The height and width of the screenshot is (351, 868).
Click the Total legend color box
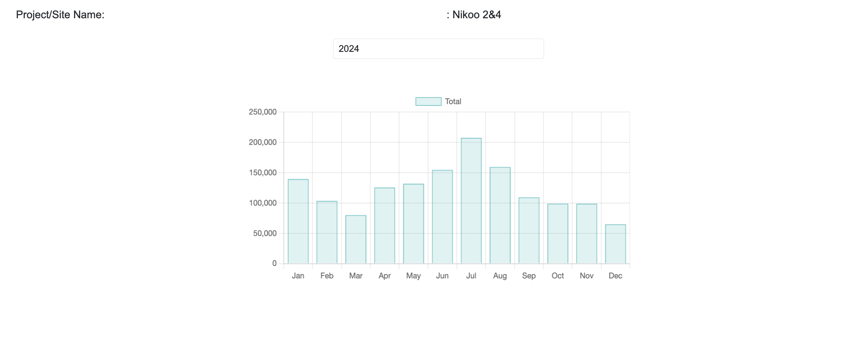(428, 102)
